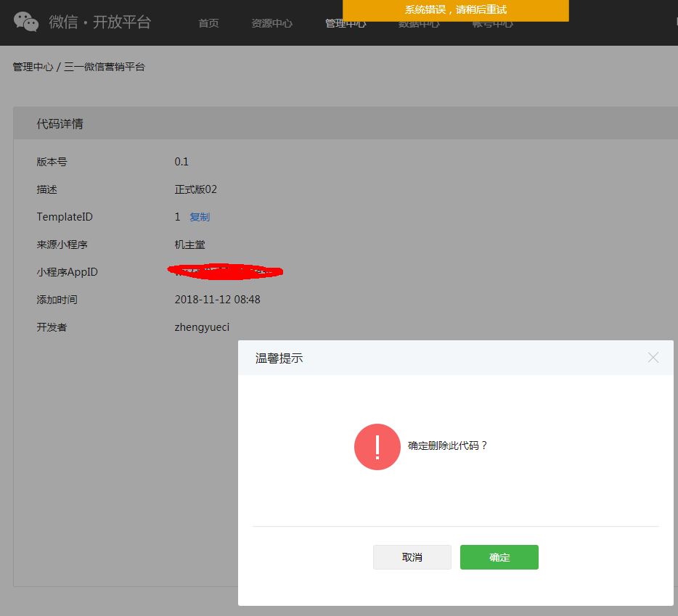This screenshot has height=616, width=678.
Task: Click 三一微信营销平台 in the breadcrumb
Action: [x=105, y=67]
